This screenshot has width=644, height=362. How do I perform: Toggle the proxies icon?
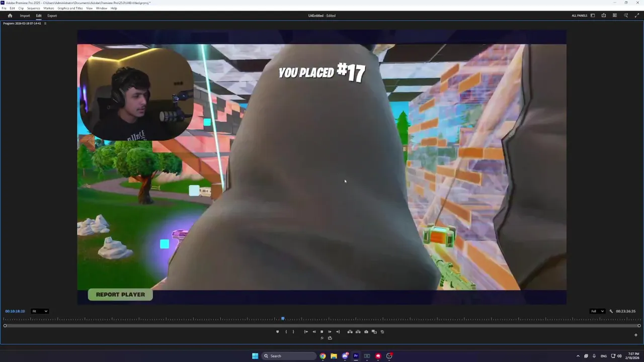382,332
